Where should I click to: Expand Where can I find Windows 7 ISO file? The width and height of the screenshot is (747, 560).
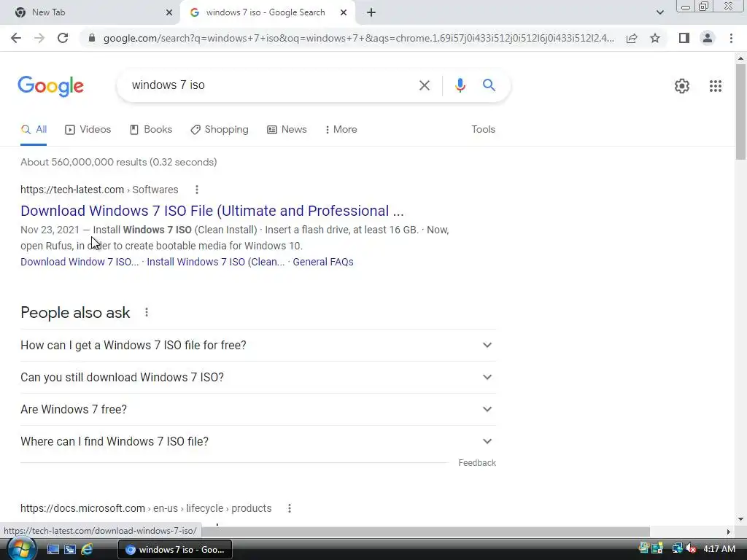[x=258, y=441]
